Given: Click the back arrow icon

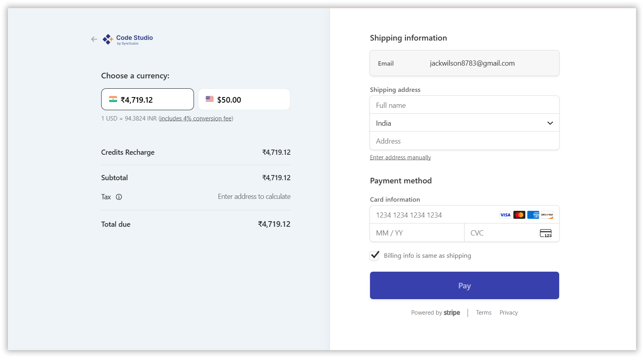Looking at the screenshot, I should coord(94,39).
